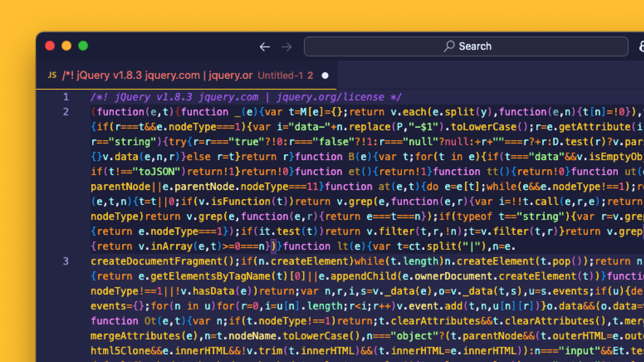The image size is (644, 362).
Task: Click line number 2 in the gutter
Action: click(x=66, y=112)
